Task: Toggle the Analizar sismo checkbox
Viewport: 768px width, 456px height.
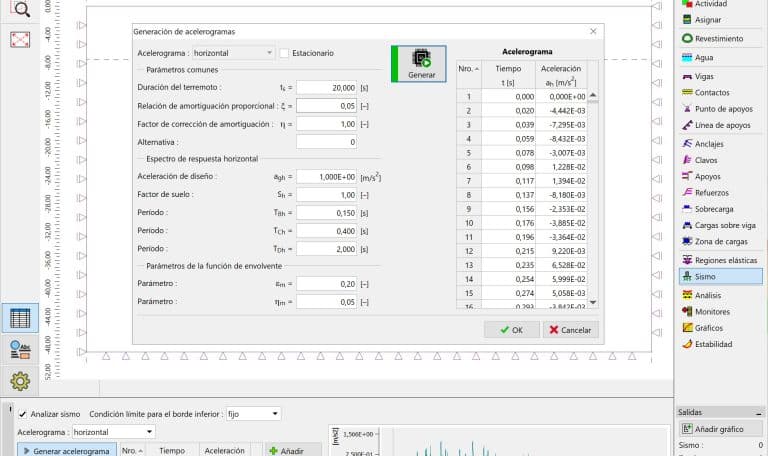Action: click(23, 414)
